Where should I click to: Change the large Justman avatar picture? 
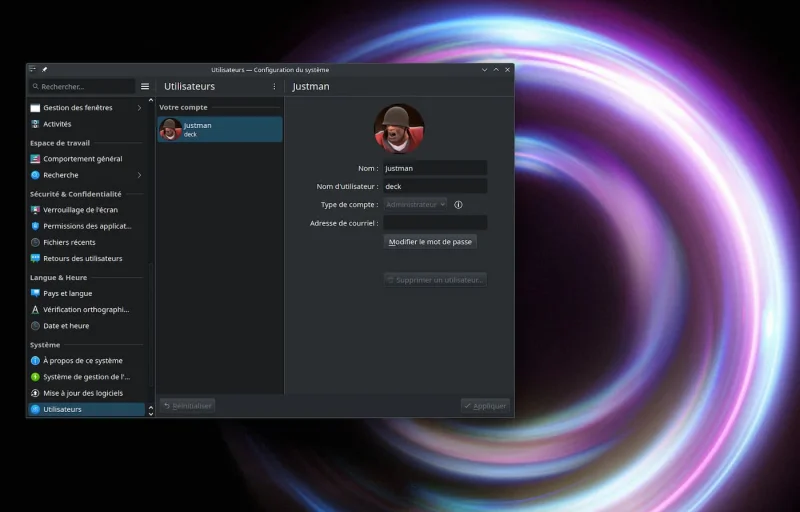click(x=398, y=129)
